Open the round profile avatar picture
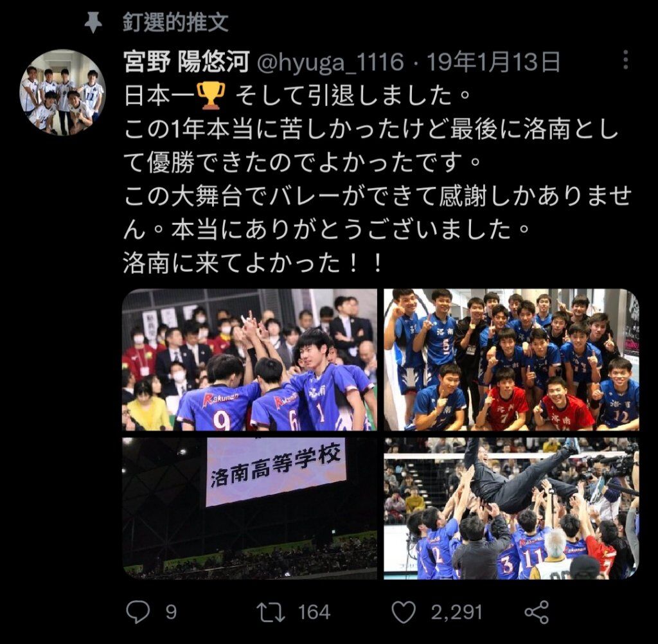 (62, 93)
